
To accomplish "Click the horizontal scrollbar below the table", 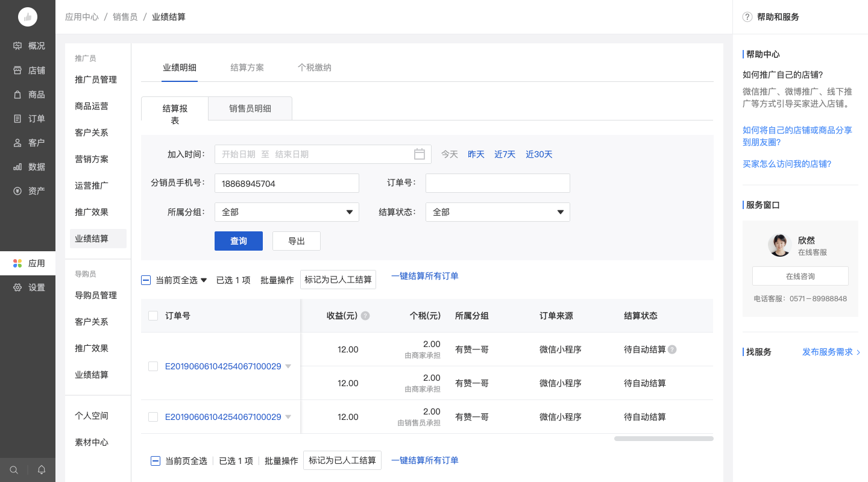I will point(663,439).
